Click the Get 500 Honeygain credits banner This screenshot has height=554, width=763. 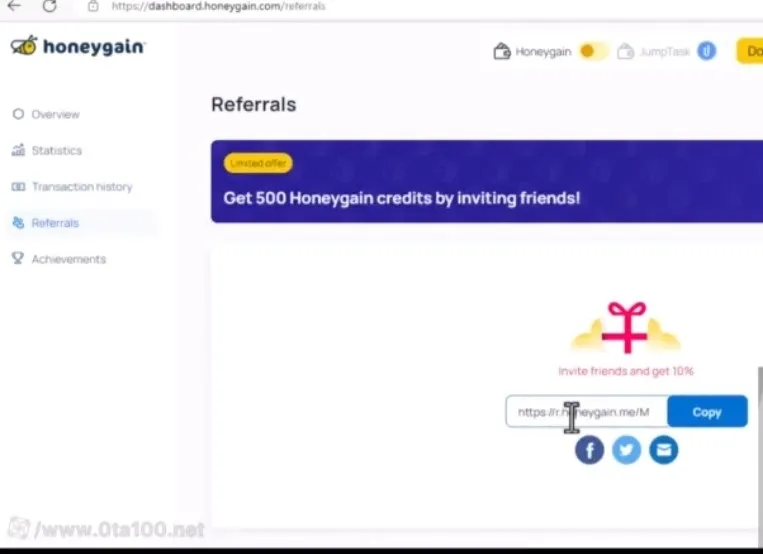click(x=487, y=182)
